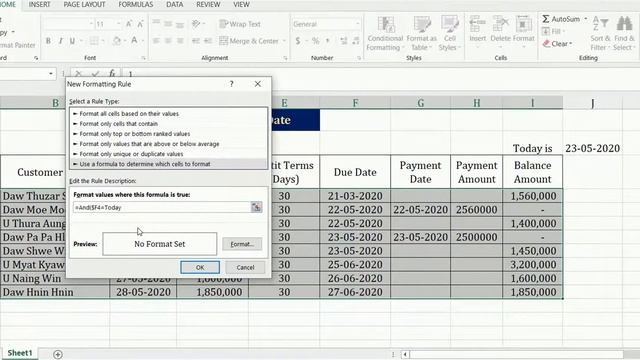Open Cell Styles gallery
640x360 pixels.
point(449,33)
